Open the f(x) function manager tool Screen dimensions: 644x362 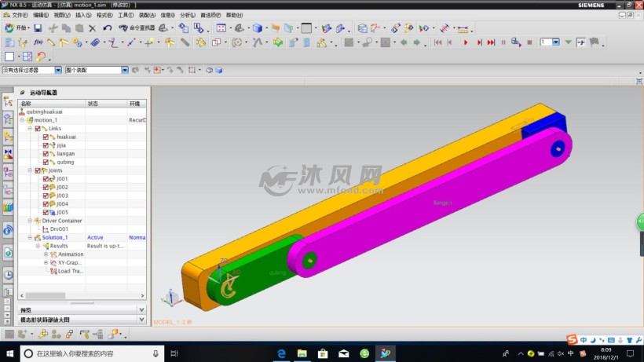point(37,42)
